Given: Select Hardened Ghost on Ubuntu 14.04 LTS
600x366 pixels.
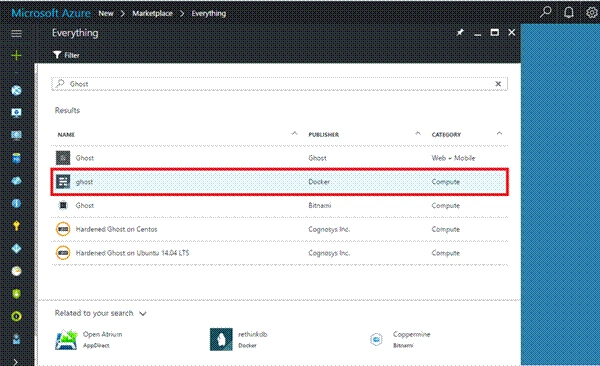Looking at the screenshot, I should point(279,253).
